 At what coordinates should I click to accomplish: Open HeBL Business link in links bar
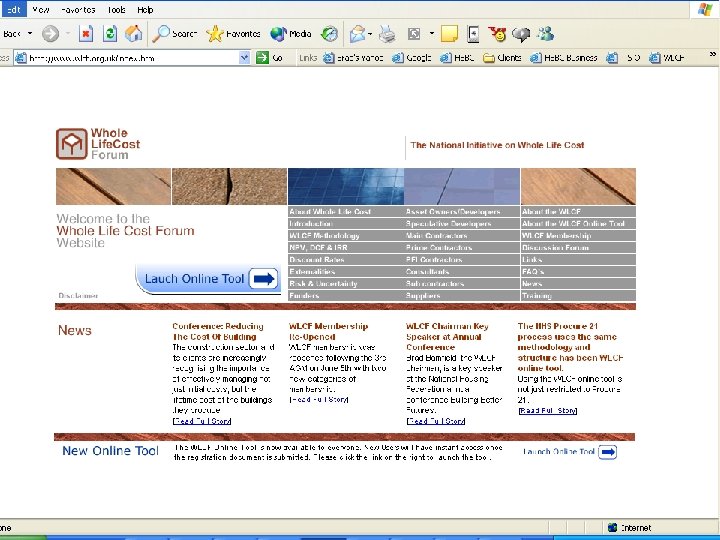coord(563,58)
